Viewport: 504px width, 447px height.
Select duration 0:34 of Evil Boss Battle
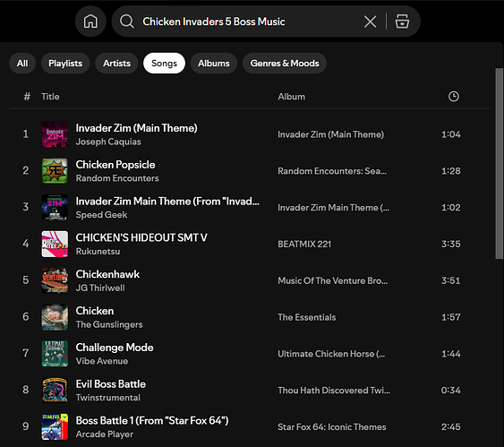[x=450, y=391]
